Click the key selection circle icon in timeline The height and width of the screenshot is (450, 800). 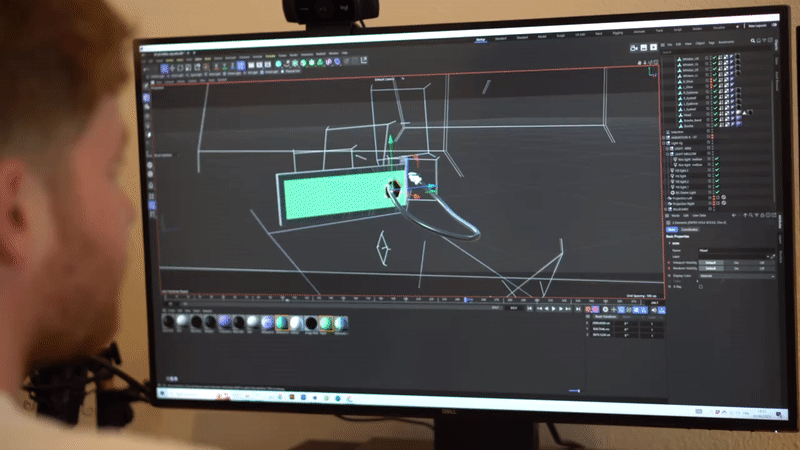coord(605,310)
